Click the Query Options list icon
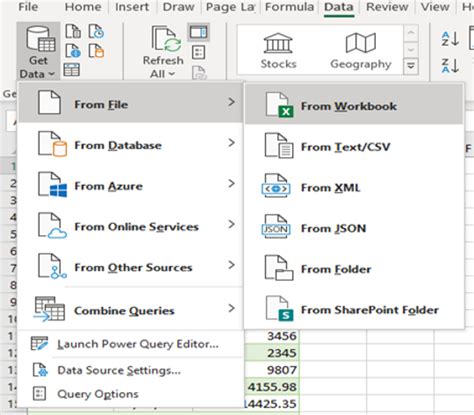Screen dimensions: 474x415 40,394
